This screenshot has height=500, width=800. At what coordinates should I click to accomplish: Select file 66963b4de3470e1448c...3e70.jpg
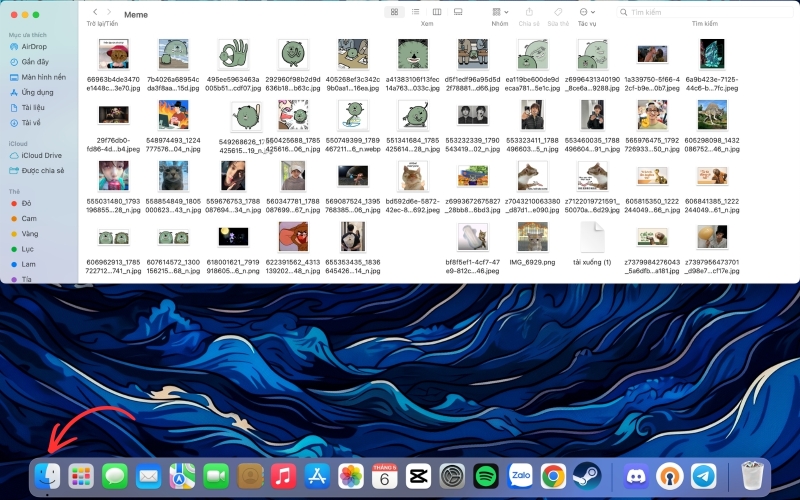pyautogui.click(x=113, y=54)
